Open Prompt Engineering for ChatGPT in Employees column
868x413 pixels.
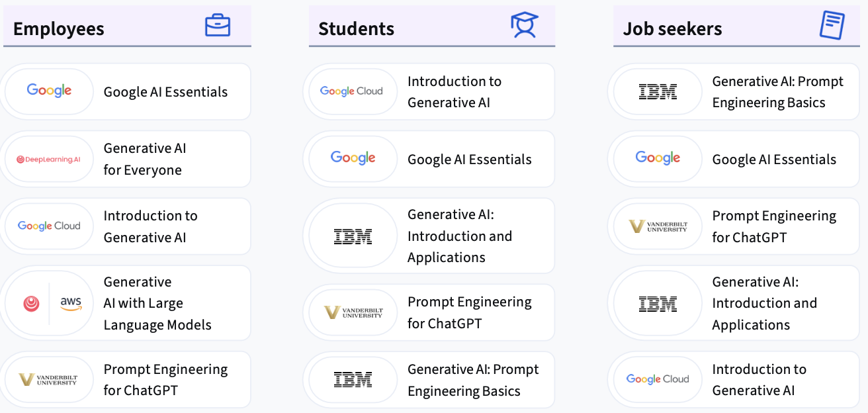click(x=127, y=380)
